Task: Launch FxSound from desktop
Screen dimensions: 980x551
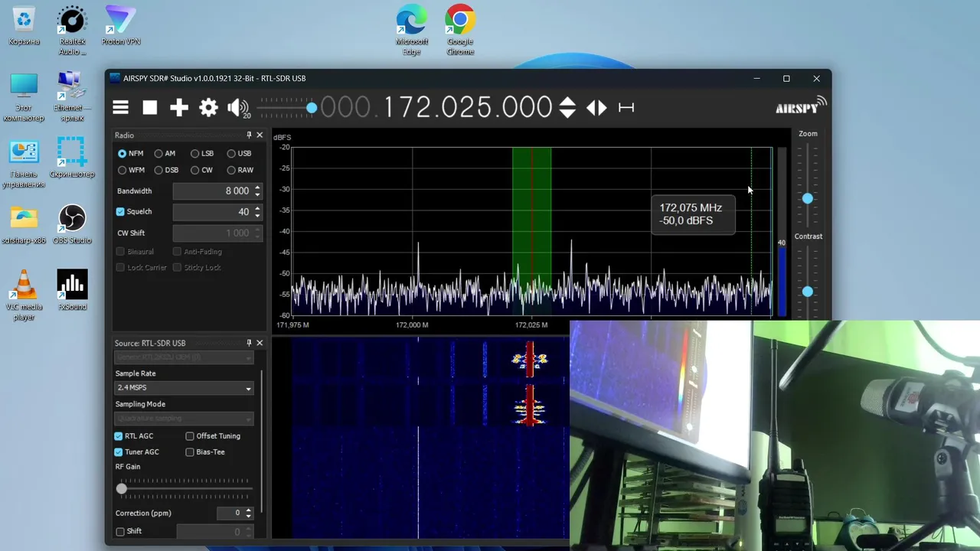Action: tap(73, 291)
